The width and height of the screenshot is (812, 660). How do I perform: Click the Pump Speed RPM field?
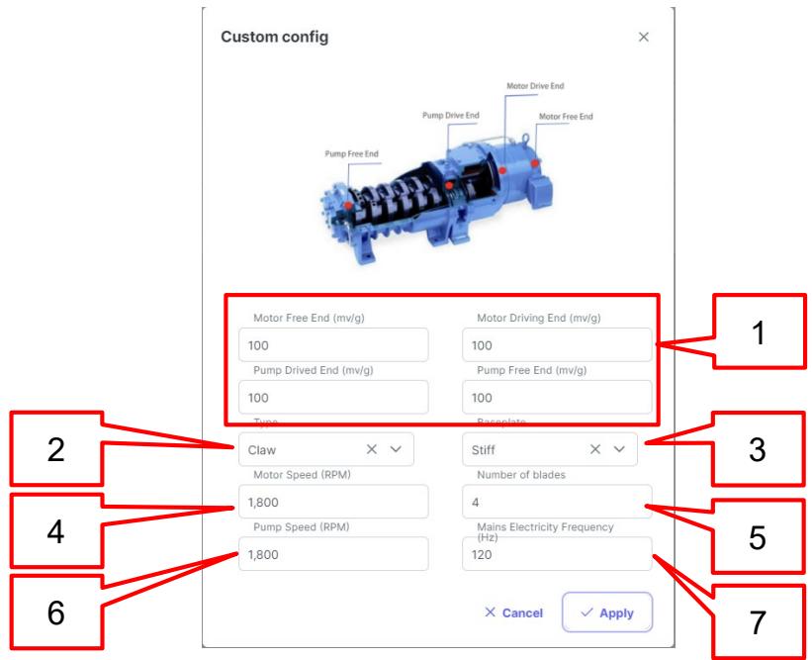pyautogui.click(x=333, y=554)
